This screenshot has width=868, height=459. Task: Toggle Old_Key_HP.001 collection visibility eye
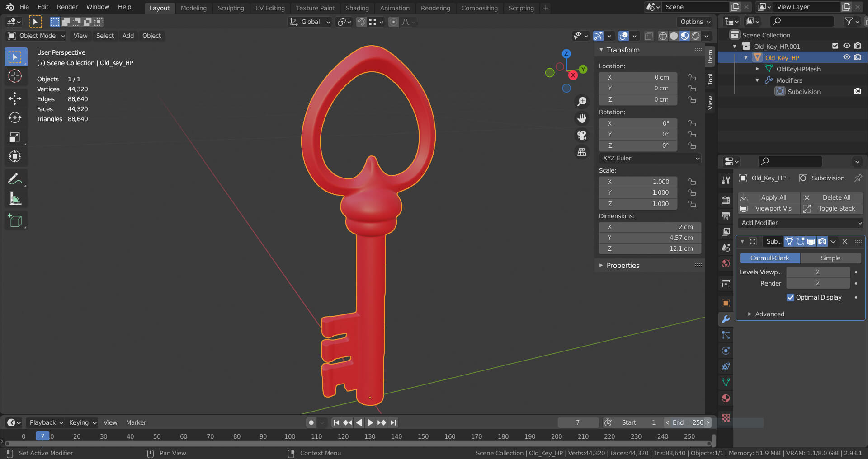pyautogui.click(x=846, y=46)
